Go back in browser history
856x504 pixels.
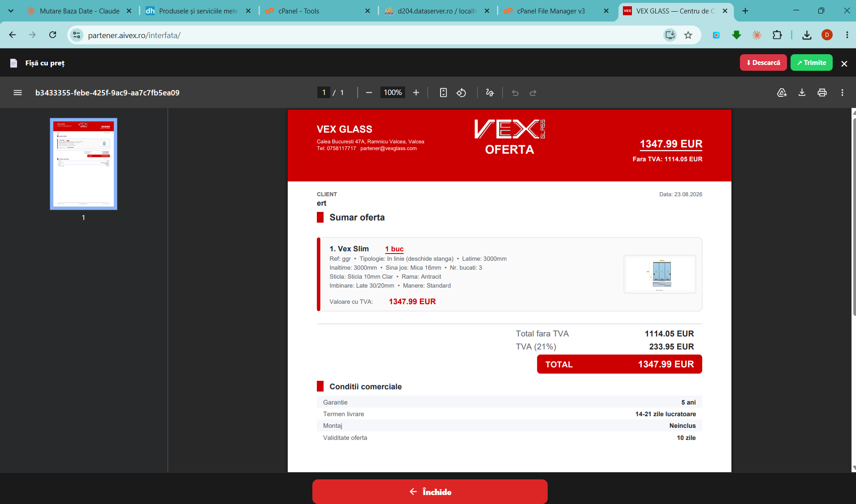tap(13, 35)
